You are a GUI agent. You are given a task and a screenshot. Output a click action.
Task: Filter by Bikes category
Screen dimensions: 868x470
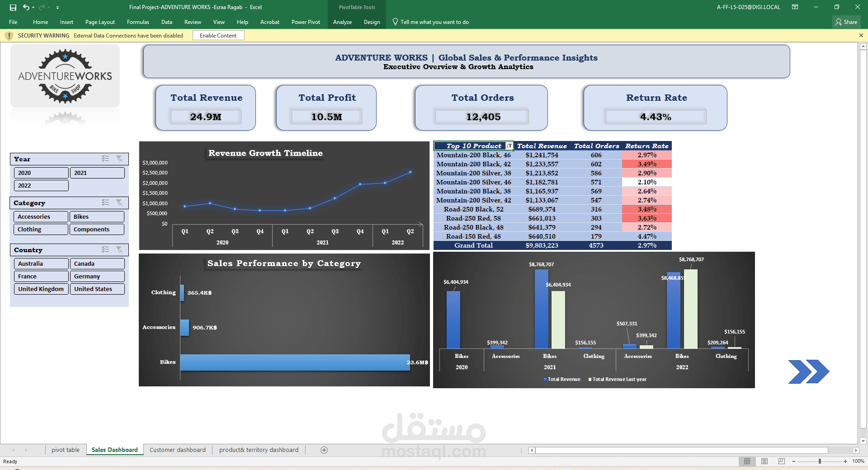coord(97,216)
